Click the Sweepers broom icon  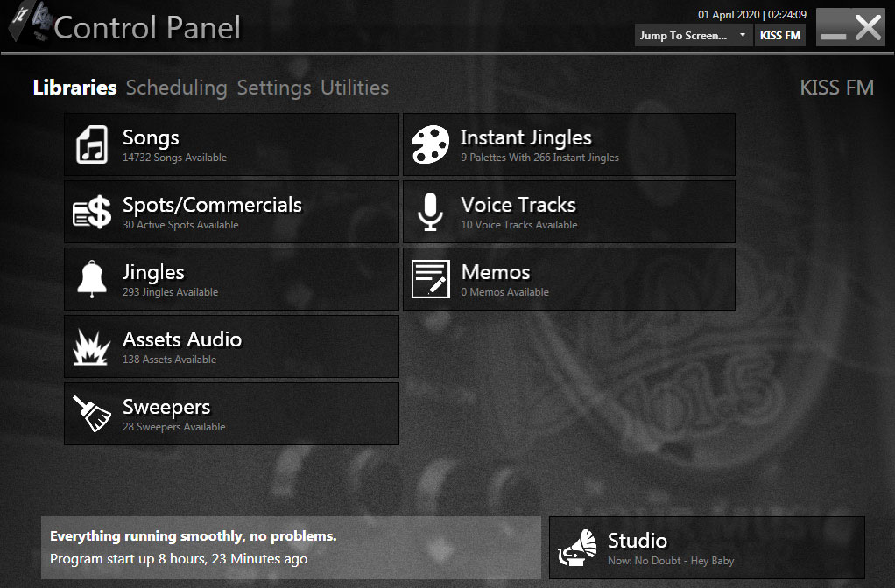[92, 414]
